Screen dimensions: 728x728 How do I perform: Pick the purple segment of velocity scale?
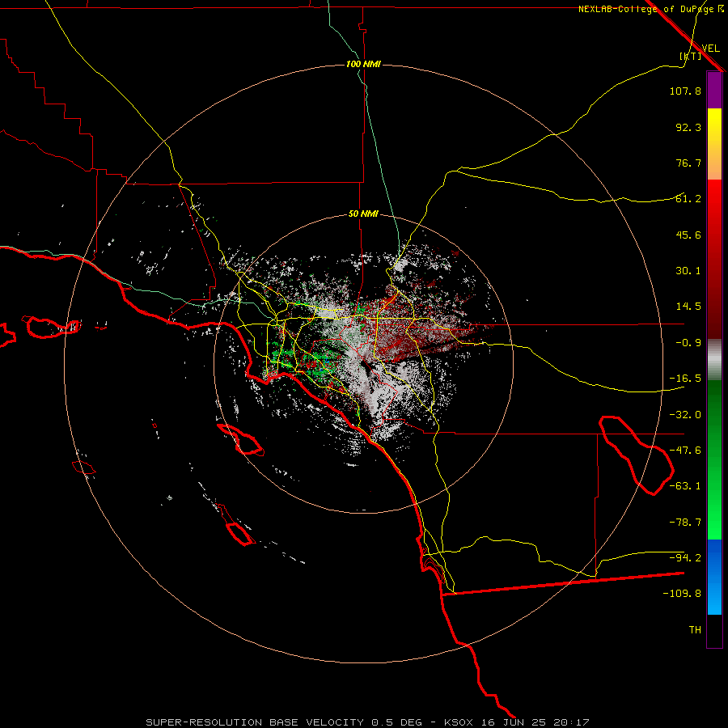coord(714,90)
